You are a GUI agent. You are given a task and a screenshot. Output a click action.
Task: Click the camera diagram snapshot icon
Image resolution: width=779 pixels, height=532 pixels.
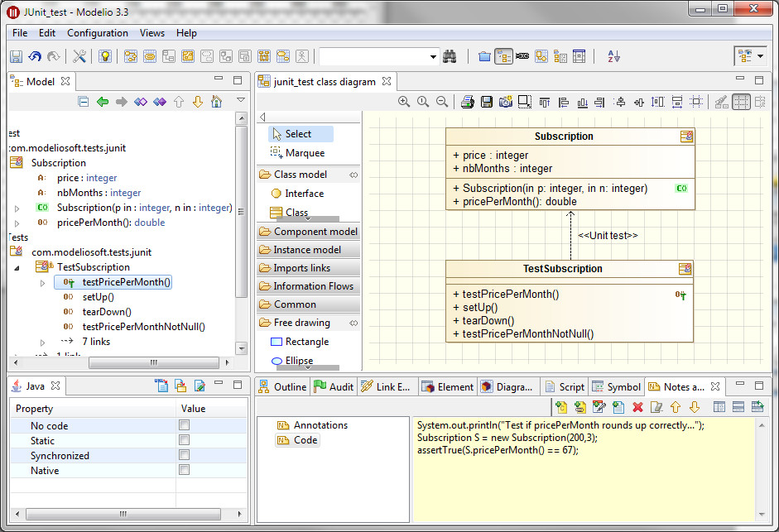(x=506, y=102)
